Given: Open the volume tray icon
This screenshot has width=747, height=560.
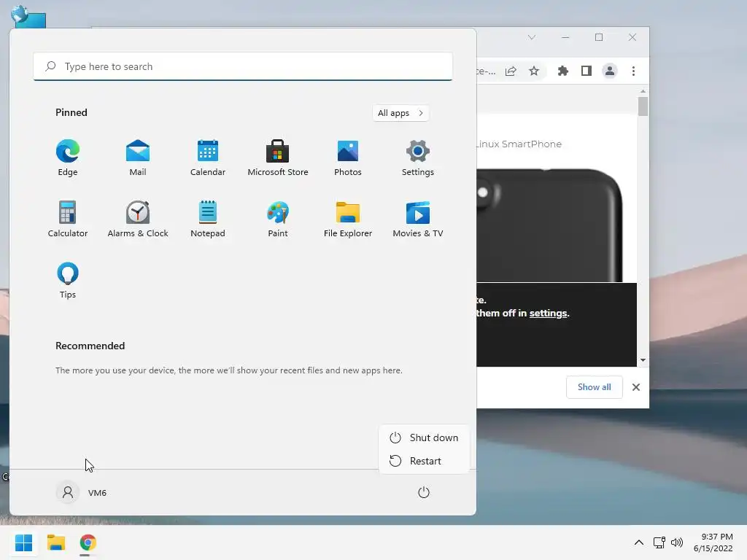Looking at the screenshot, I should (x=677, y=542).
